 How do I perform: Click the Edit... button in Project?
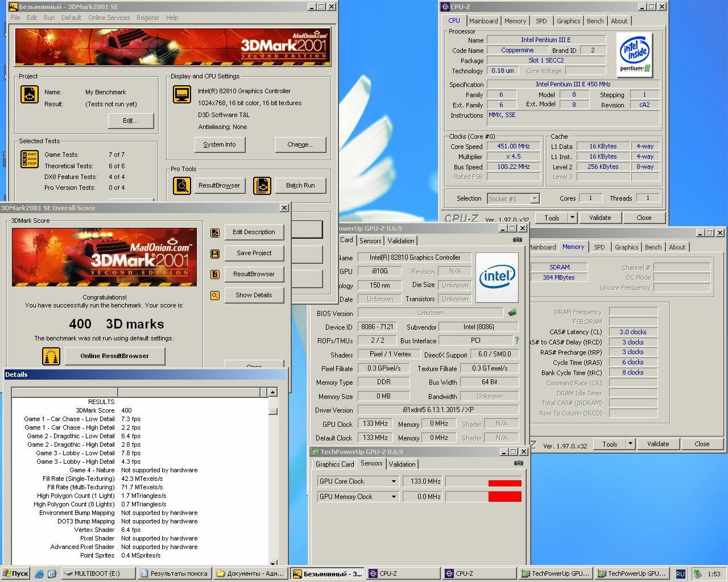pyautogui.click(x=131, y=121)
